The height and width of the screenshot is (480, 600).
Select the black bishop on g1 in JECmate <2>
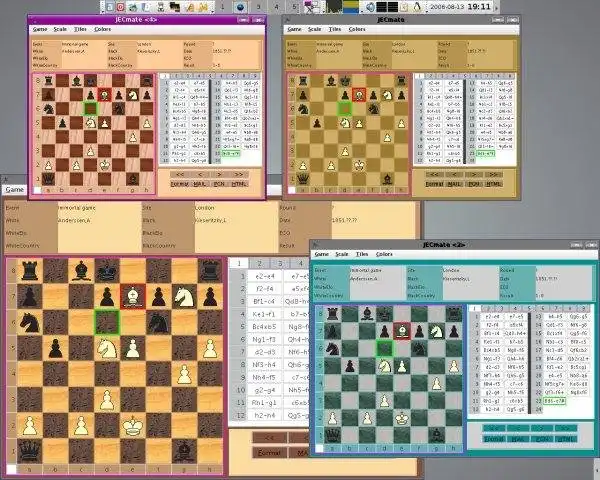[436, 435]
